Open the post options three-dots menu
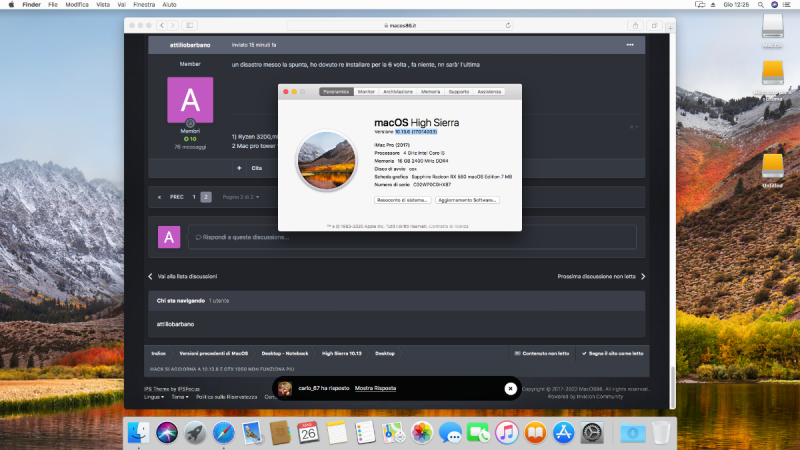Viewport: 800px width, 450px height. (x=630, y=45)
